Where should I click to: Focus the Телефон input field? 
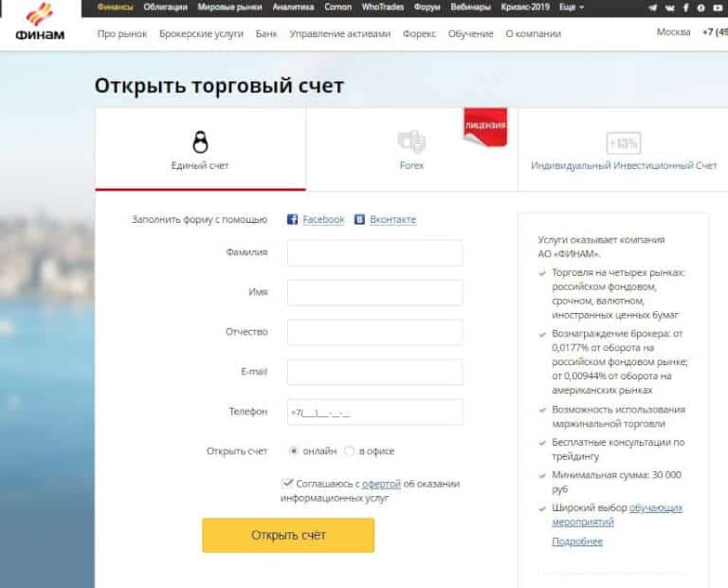click(374, 412)
